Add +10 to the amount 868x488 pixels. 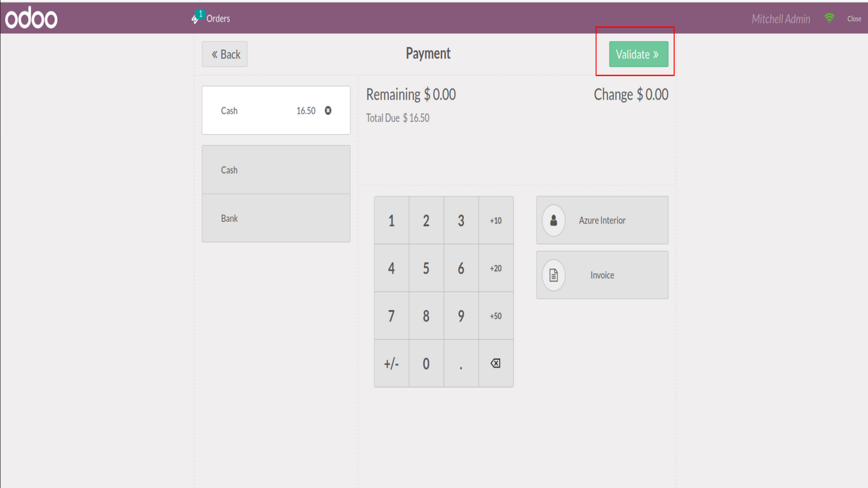496,220
